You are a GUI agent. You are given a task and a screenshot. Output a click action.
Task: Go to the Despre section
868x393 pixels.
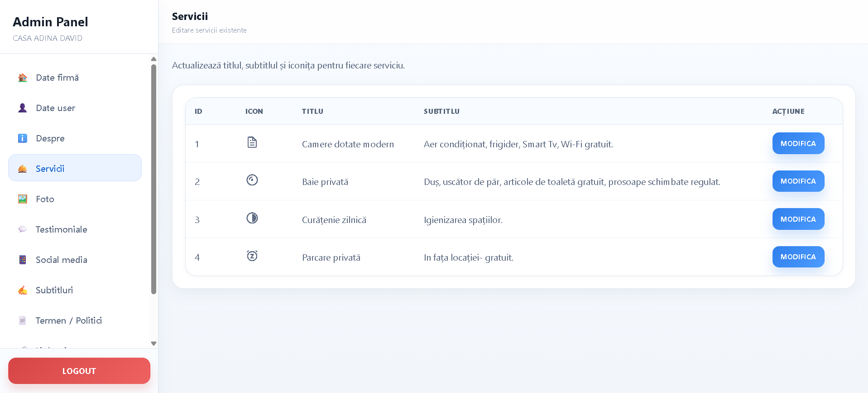point(75,138)
